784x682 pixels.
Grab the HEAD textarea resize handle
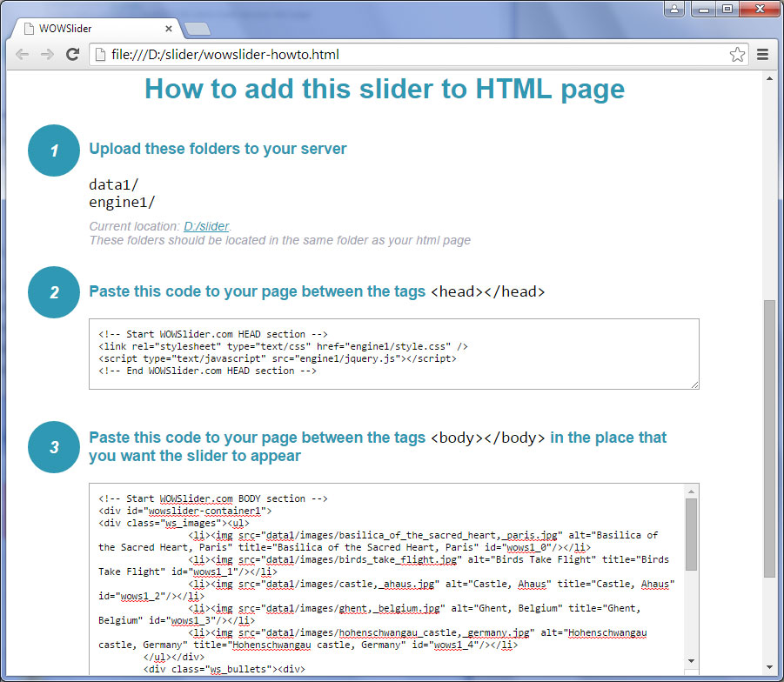tap(694, 384)
